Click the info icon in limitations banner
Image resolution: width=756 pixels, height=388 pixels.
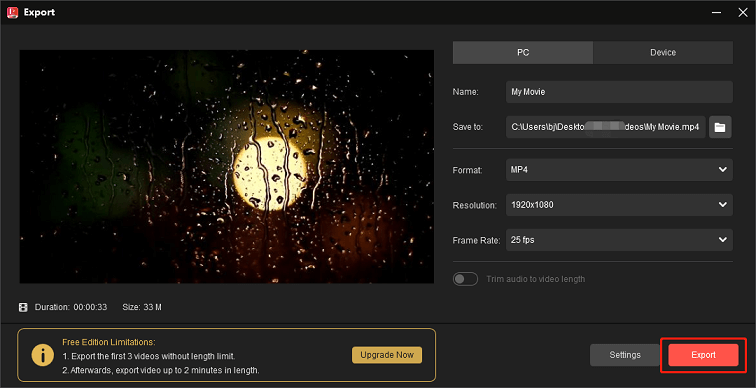[x=42, y=356]
